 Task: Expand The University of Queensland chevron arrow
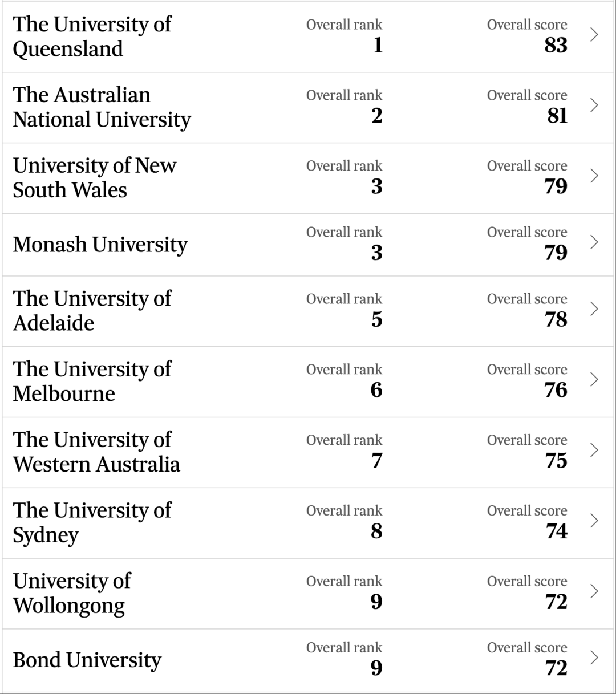click(594, 35)
